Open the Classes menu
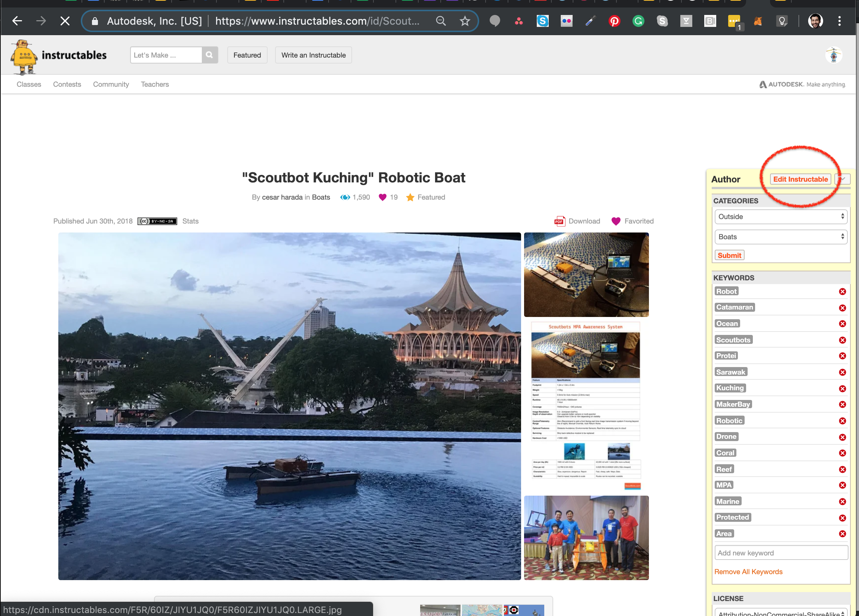The height and width of the screenshot is (616, 859). 29,84
